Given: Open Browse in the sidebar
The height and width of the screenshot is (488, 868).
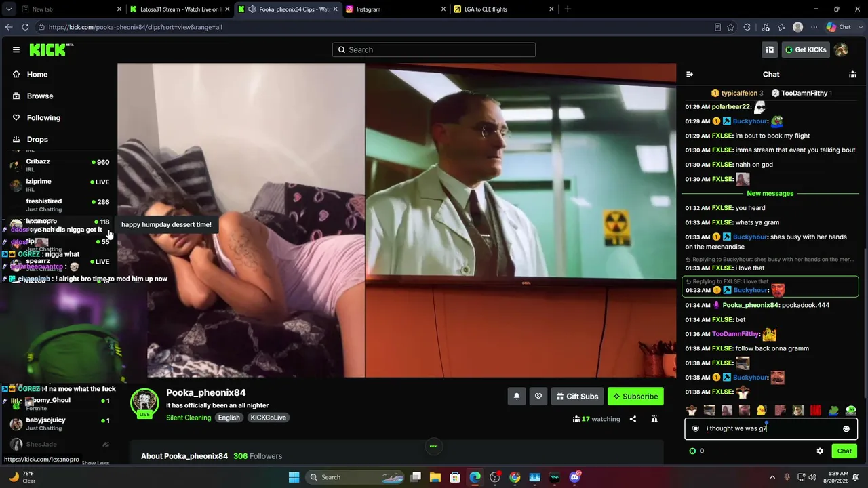Looking at the screenshot, I should pos(40,96).
